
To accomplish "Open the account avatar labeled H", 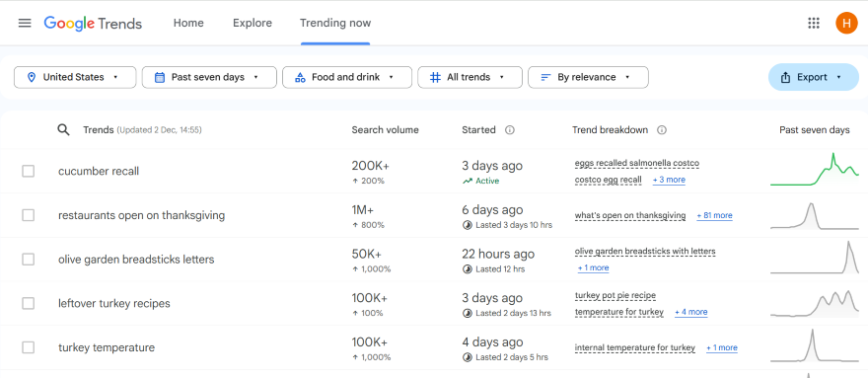I will point(846,23).
